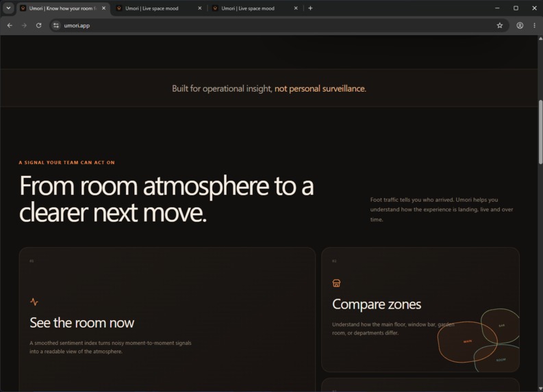The image size is (543, 392).
Task: Click the 'From room atmosphere to a clearer next move.' headline
Action: point(166,199)
